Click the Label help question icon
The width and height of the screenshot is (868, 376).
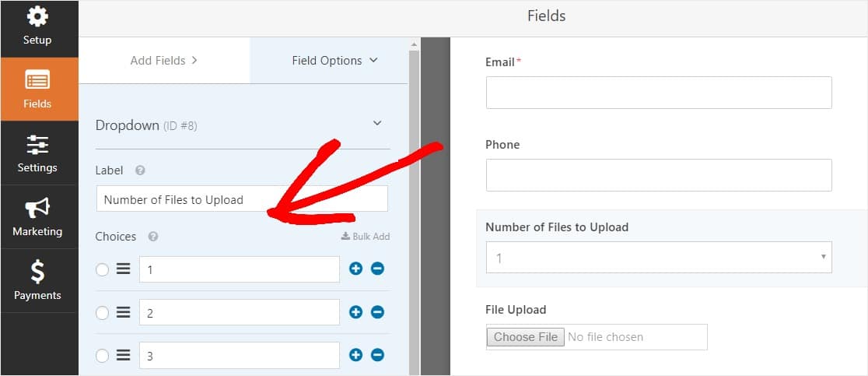click(x=140, y=170)
